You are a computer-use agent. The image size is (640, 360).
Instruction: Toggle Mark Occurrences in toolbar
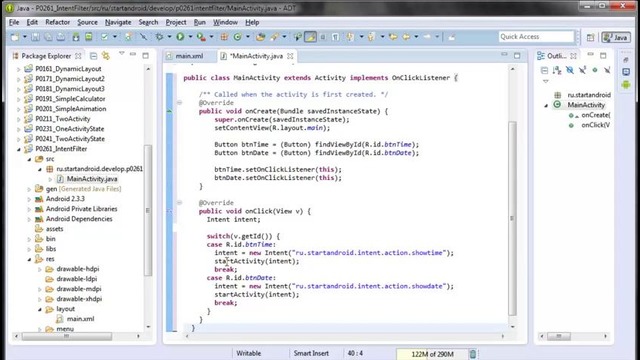(310, 37)
